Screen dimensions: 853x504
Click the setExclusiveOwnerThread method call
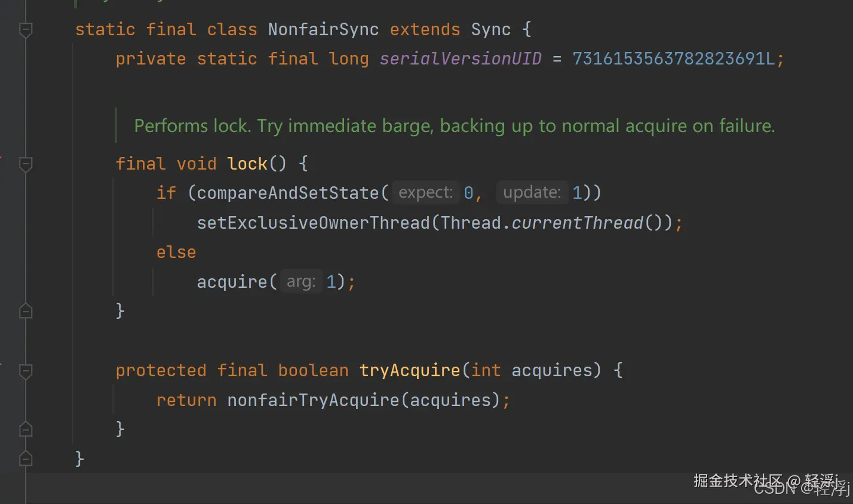(314, 223)
